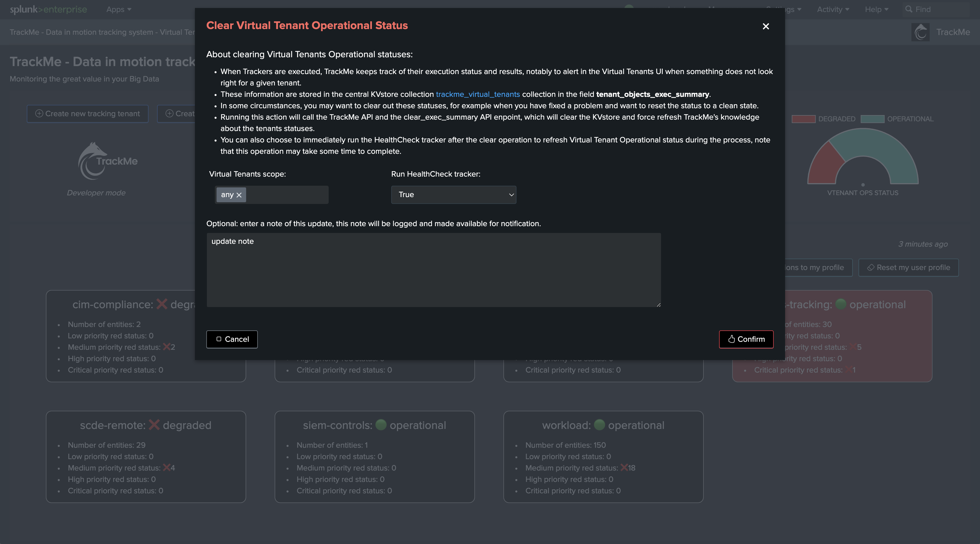Toggle the DEGRADED legend swatch
The height and width of the screenshot is (544, 980).
803,119
